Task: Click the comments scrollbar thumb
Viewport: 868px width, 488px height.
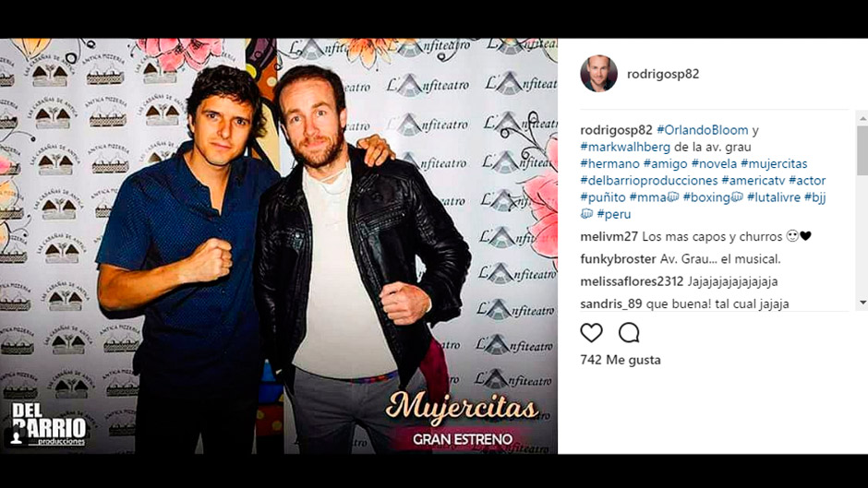Action: (862, 150)
